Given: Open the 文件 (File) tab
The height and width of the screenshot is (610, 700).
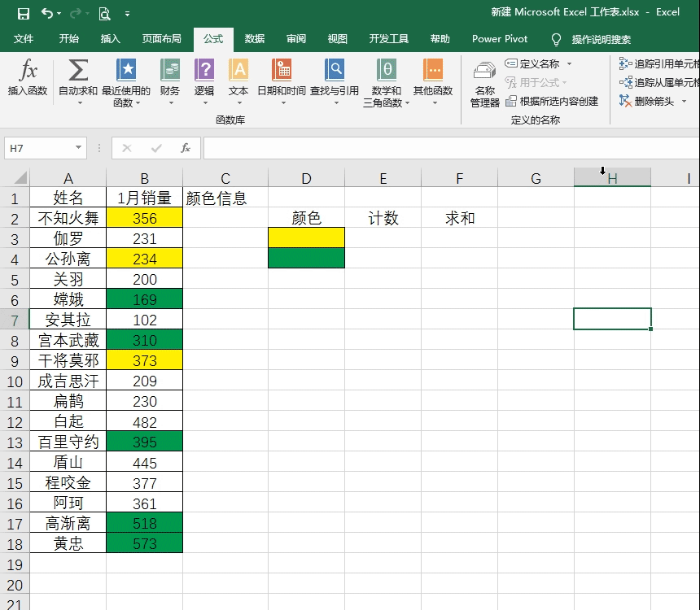Looking at the screenshot, I should [x=24, y=39].
